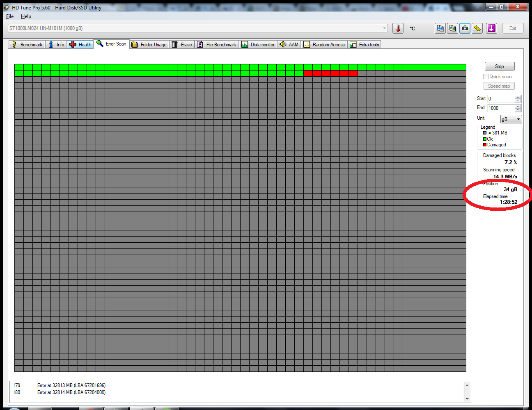Click the temperature thermometer icon
The image size is (532, 410).
click(398, 28)
